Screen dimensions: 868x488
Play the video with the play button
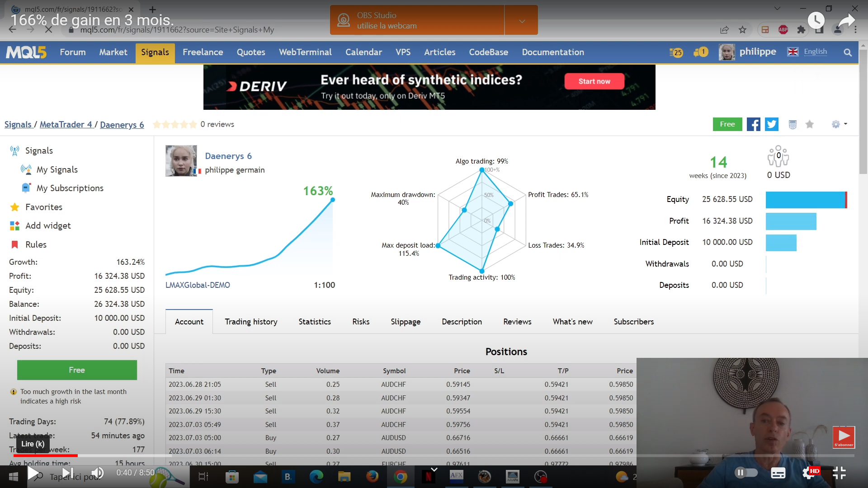coord(33,473)
